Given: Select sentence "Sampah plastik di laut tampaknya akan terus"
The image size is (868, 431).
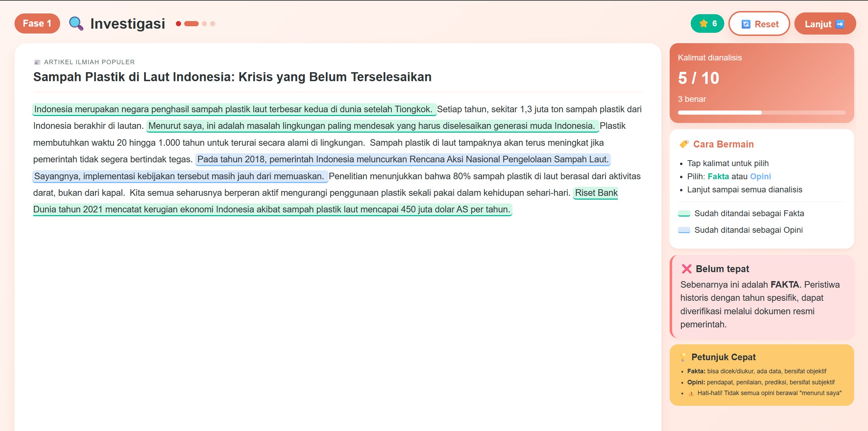Looking at the screenshot, I should coord(487,143).
